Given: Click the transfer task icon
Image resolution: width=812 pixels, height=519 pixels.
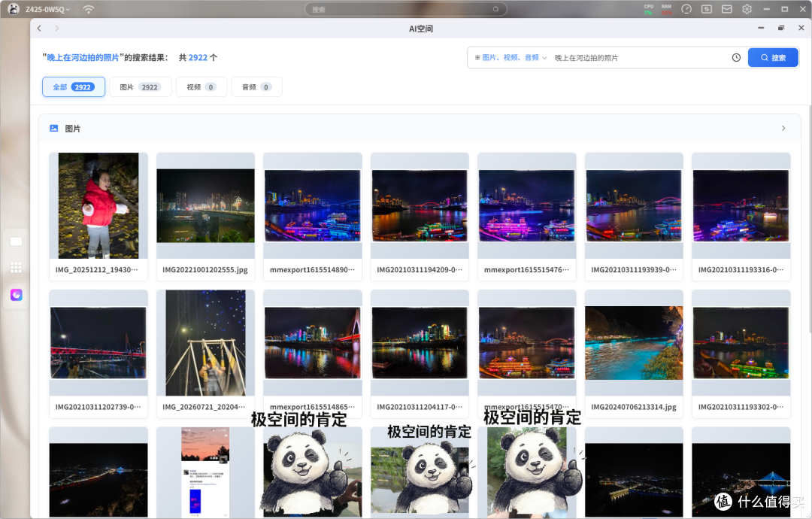Looking at the screenshot, I should tap(706, 9).
